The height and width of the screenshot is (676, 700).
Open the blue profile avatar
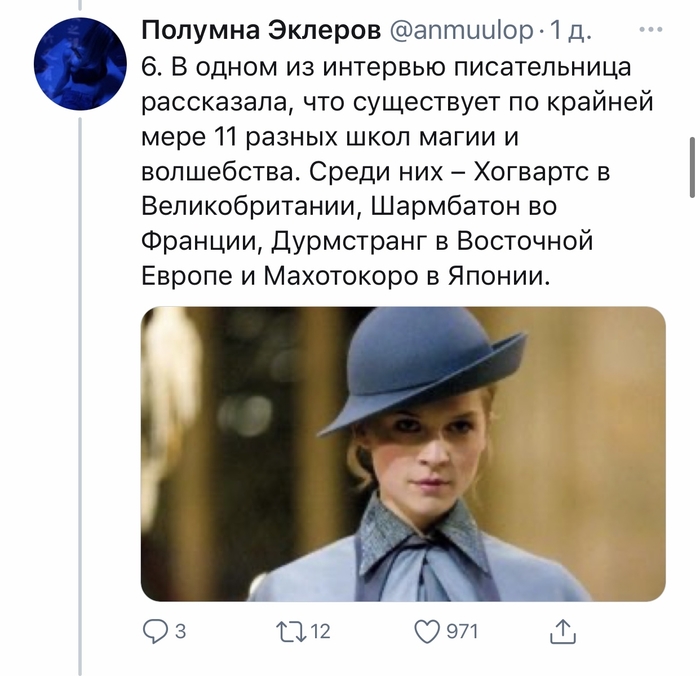click(x=80, y=62)
